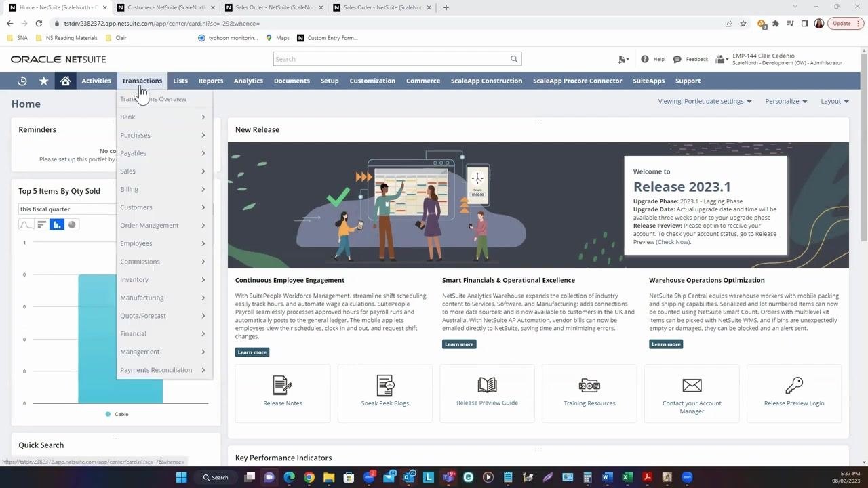Expand the Bank submenu

(x=164, y=117)
